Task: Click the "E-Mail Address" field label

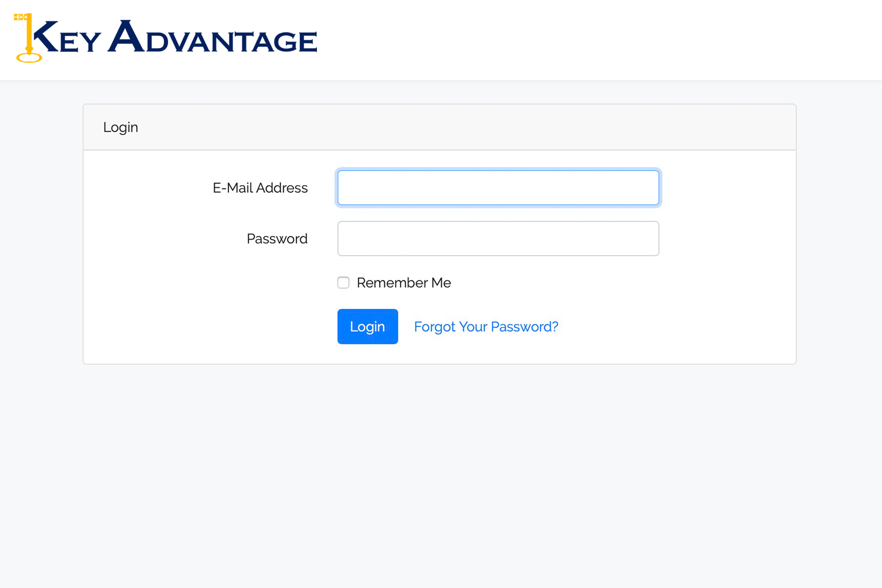Action: pos(260,188)
